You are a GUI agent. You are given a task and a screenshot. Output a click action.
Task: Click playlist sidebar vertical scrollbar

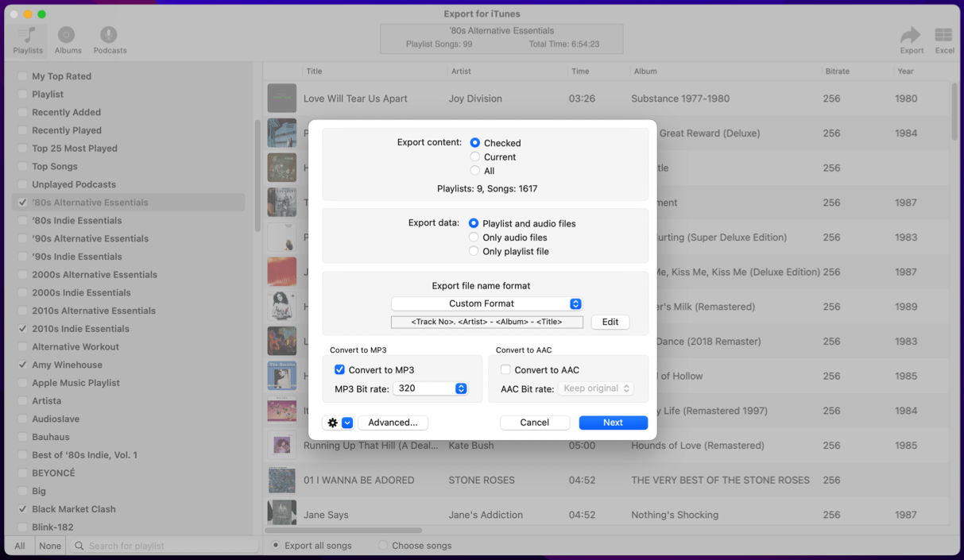[x=257, y=175]
